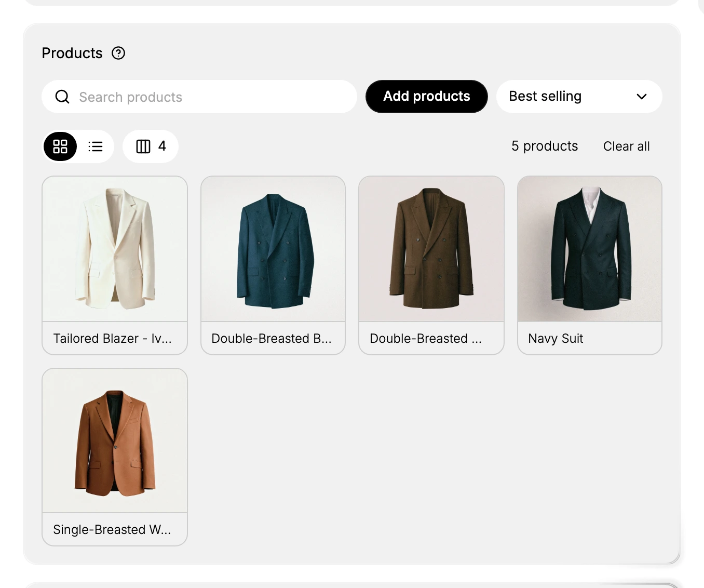Click the "Single-Breasted W..." name
Screen dimensions: 704x588
click(112, 530)
